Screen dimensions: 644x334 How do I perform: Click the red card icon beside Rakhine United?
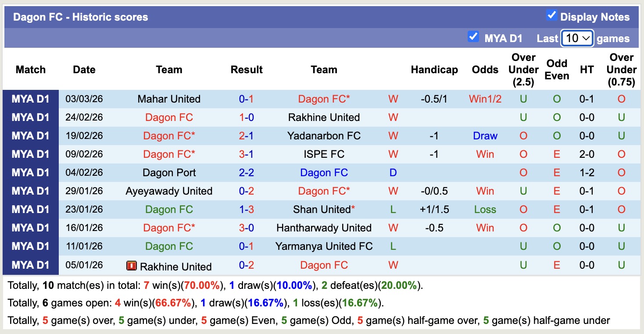click(x=131, y=266)
